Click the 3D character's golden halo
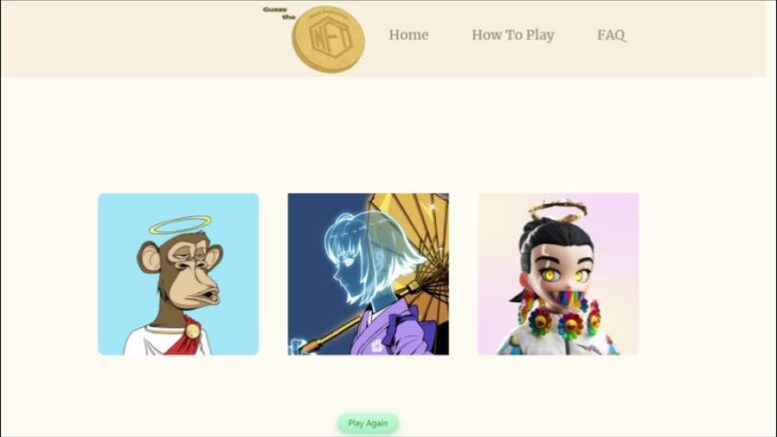Screen dimensions: 777x437 (558, 211)
